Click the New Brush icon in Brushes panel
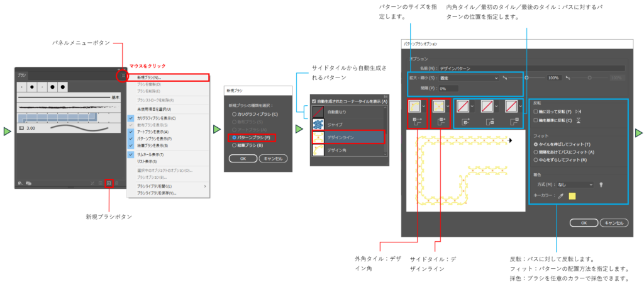Image resolution: width=644 pixels, height=284 pixels. pyautogui.click(x=109, y=183)
